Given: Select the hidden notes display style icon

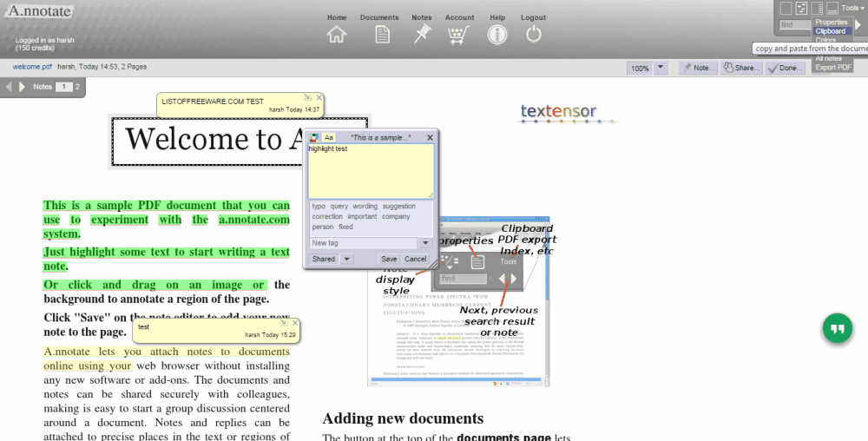Looking at the screenshot, I should tap(786, 8).
